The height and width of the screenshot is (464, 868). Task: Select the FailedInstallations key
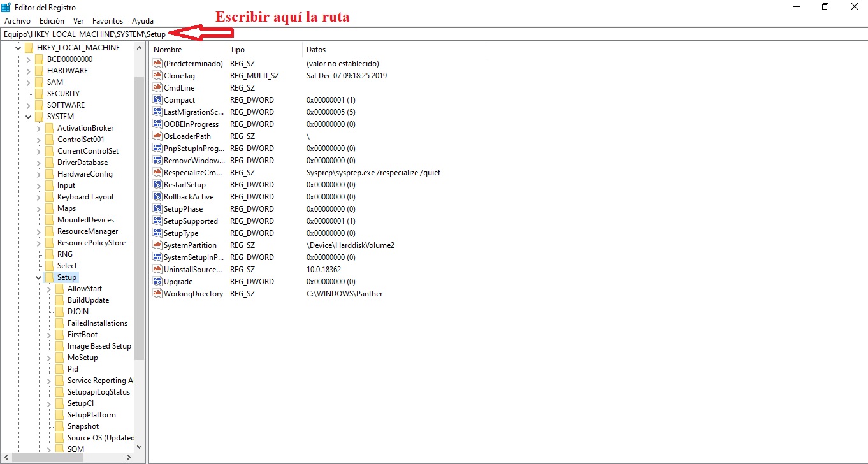point(98,323)
